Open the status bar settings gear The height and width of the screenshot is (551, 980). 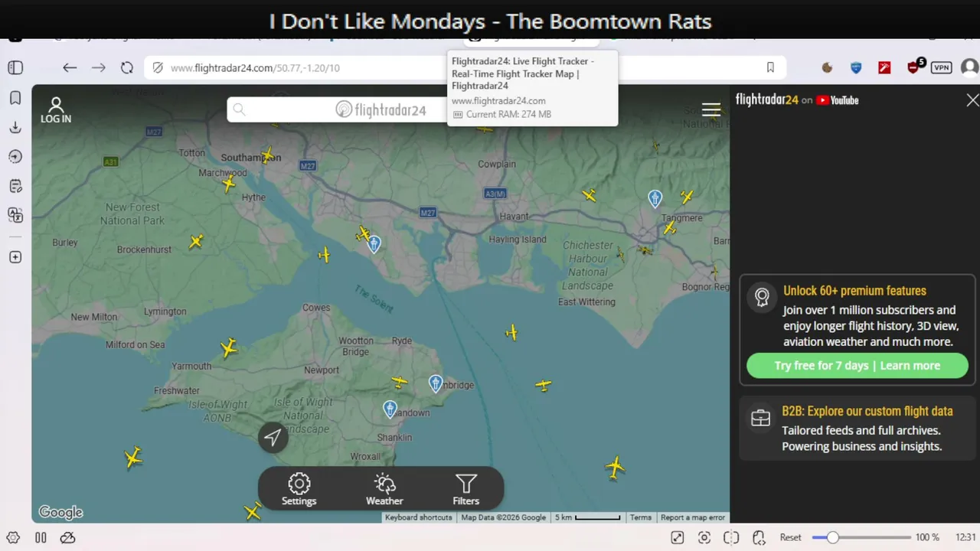(13, 537)
